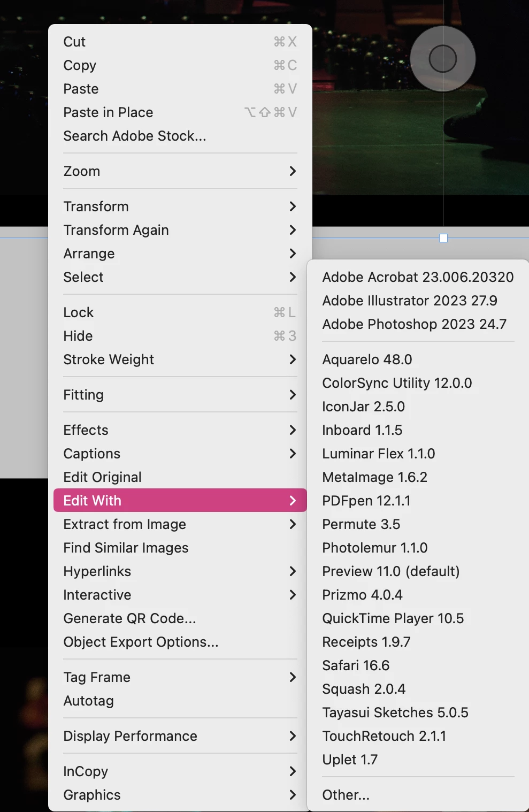Choose Copy from the context menu
The width and height of the screenshot is (529, 812).
click(x=180, y=65)
